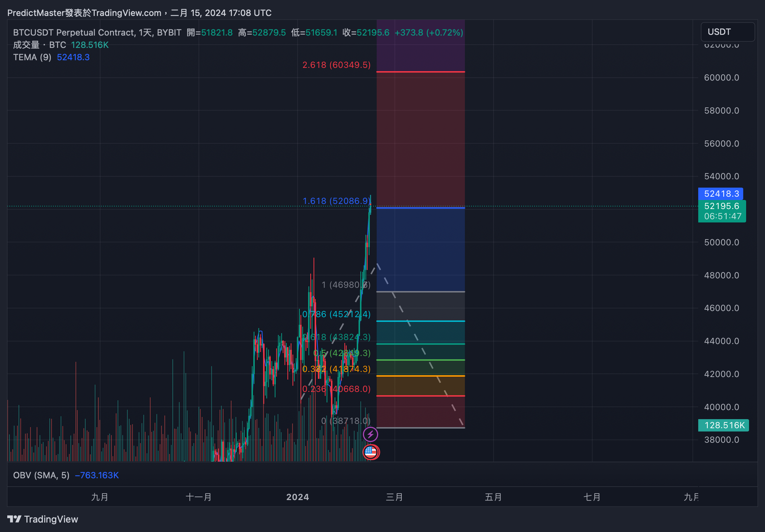Click the 0.5 (42849.3) Fibonacci label
Screen dimensions: 765x532
click(x=342, y=353)
